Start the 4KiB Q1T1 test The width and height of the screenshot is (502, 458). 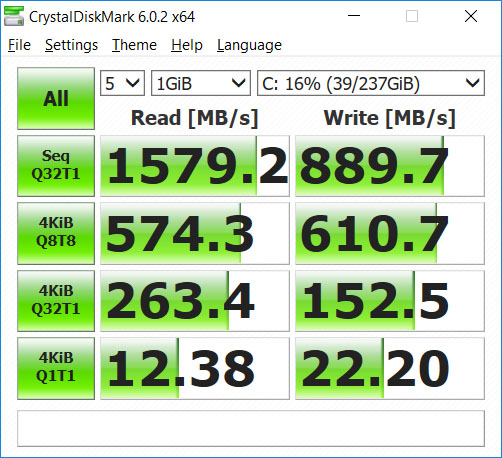(56, 368)
